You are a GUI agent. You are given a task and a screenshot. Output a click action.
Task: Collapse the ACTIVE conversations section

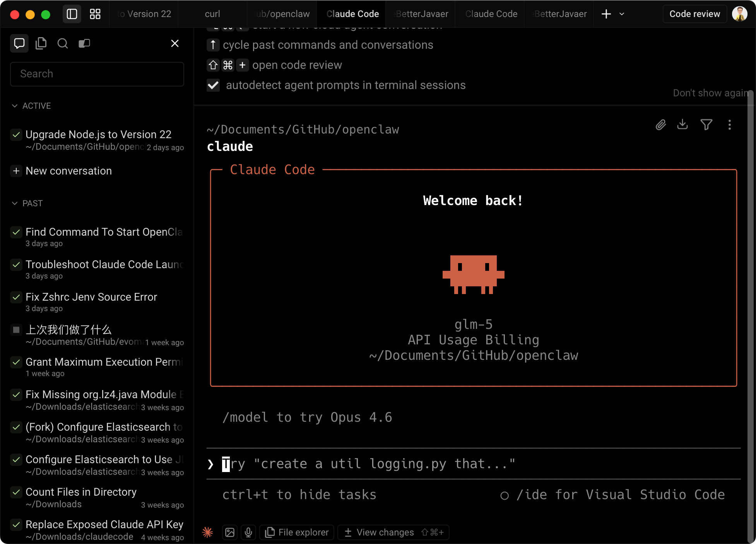pyautogui.click(x=15, y=106)
